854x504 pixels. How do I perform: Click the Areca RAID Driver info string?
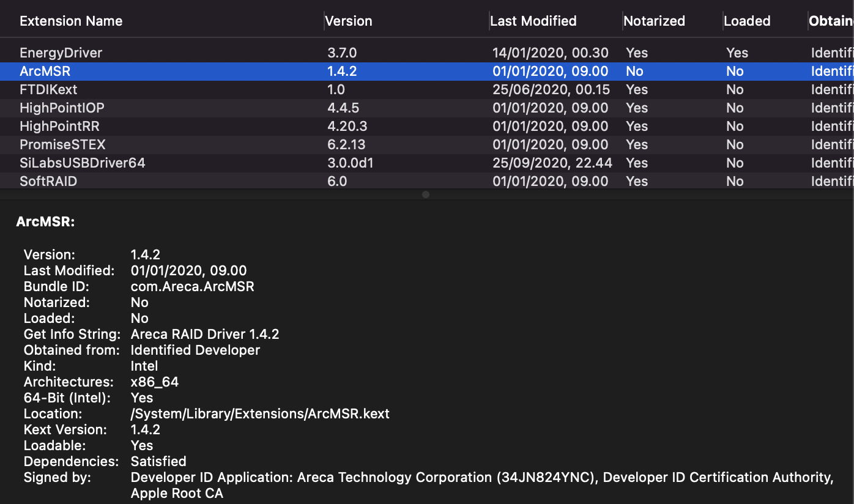(x=205, y=335)
